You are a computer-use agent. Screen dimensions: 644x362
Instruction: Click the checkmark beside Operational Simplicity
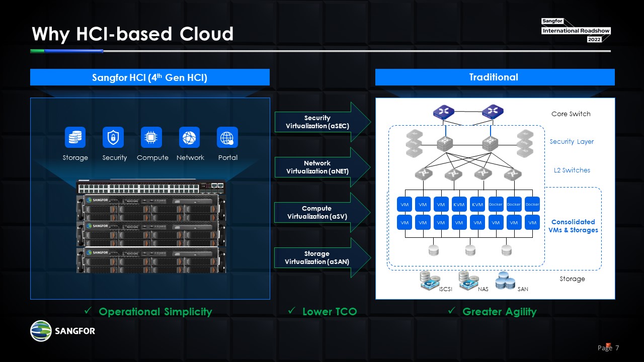88,312
